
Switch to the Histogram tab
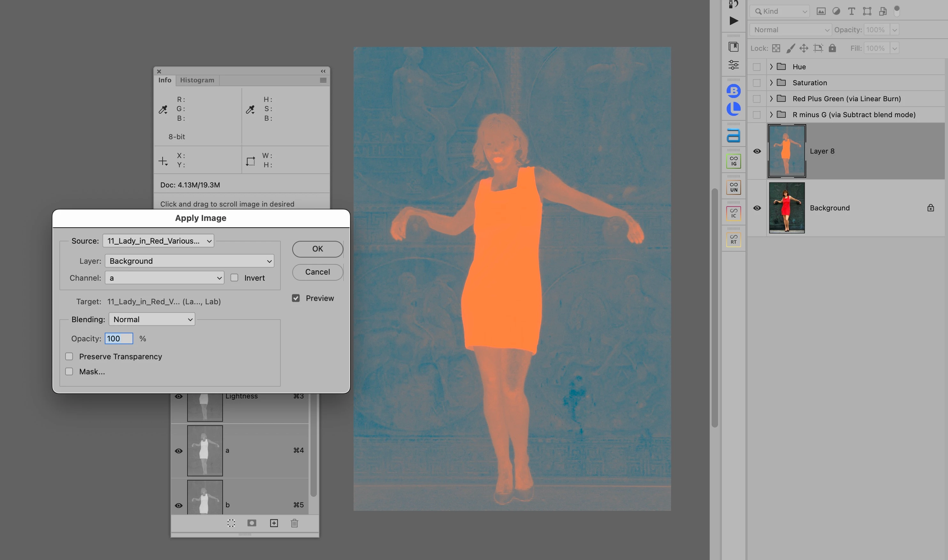coord(197,80)
